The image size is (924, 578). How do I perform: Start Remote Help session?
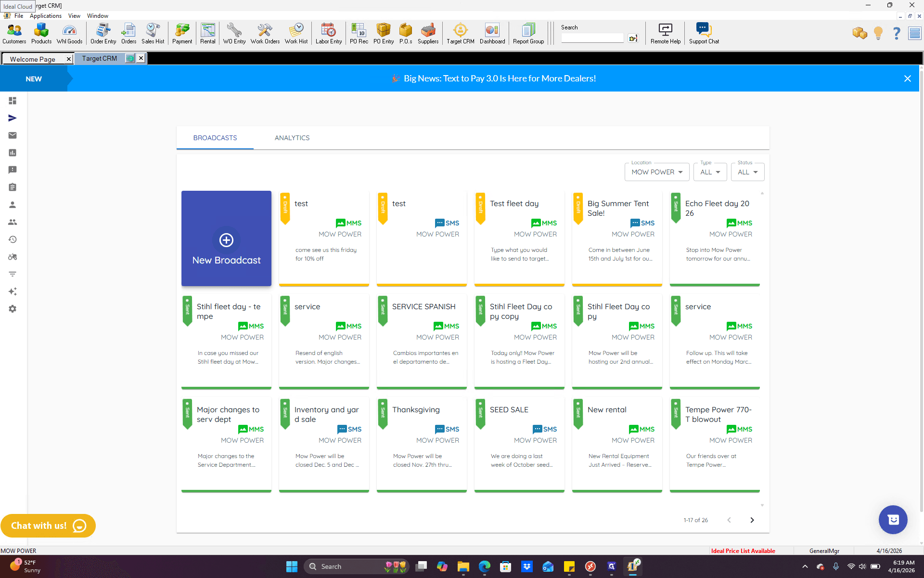coord(666,33)
